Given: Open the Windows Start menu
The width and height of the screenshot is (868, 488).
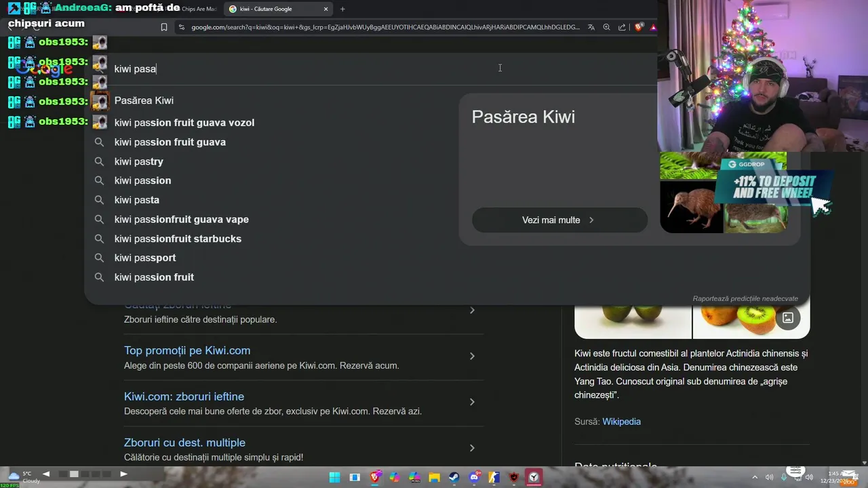Looking at the screenshot, I should click(x=334, y=477).
